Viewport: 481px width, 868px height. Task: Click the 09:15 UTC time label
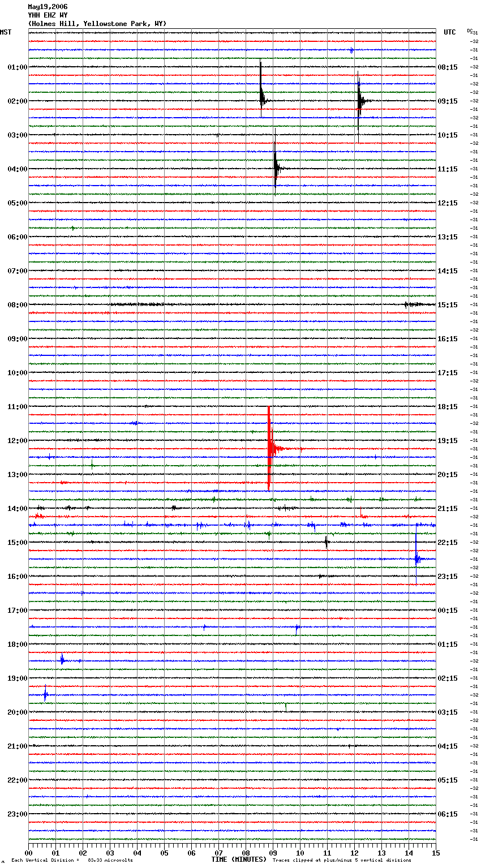click(x=448, y=101)
